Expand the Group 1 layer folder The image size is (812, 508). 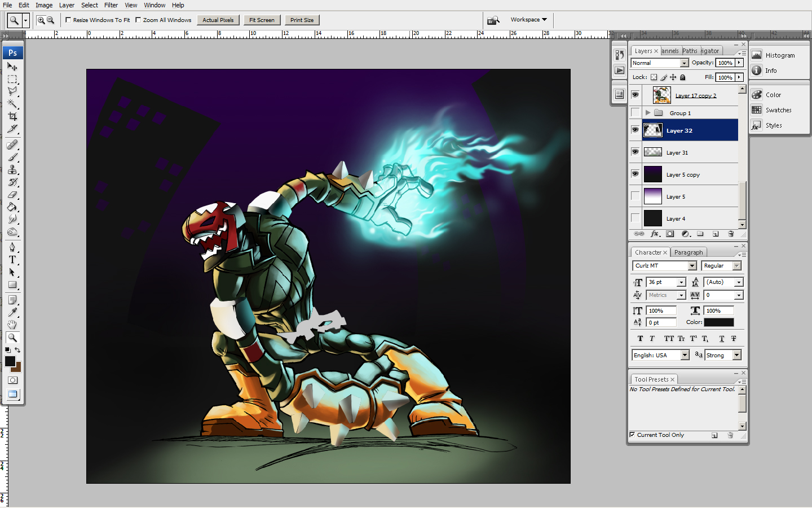pyautogui.click(x=648, y=113)
